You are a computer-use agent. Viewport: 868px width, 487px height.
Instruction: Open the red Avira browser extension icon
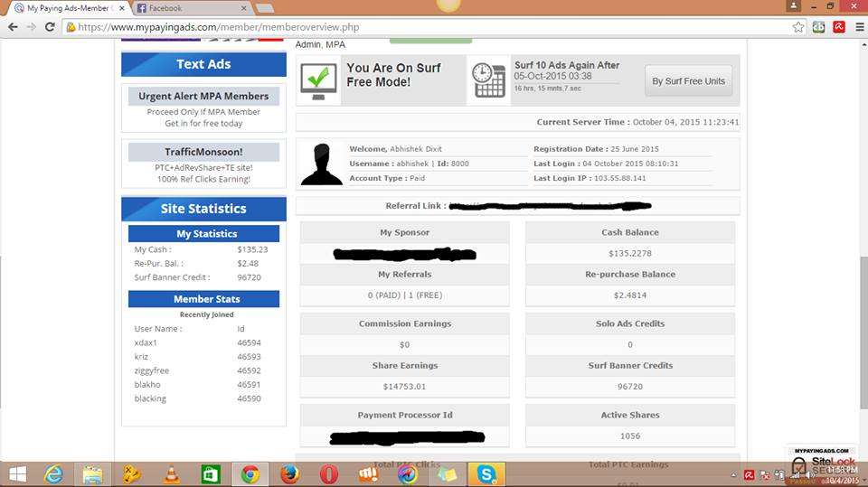pyautogui.click(x=839, y=26)
